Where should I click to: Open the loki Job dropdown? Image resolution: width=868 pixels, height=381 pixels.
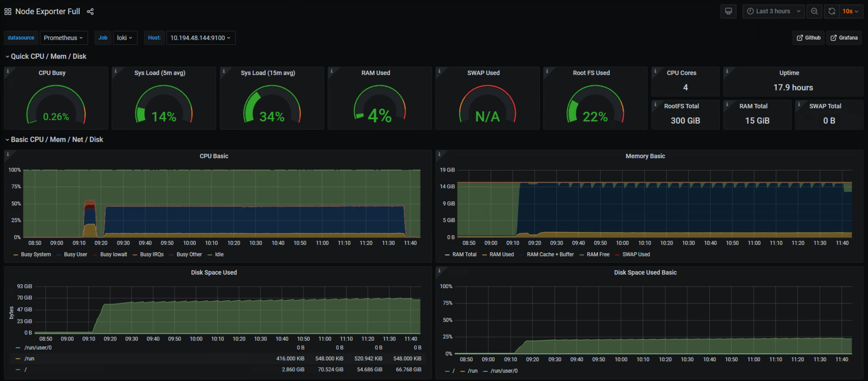125,38
